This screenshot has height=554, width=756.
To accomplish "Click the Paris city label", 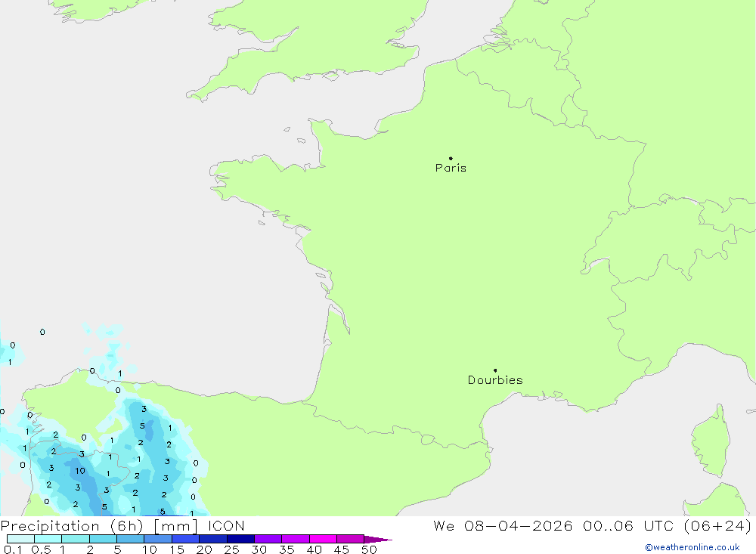I will 451,168.
